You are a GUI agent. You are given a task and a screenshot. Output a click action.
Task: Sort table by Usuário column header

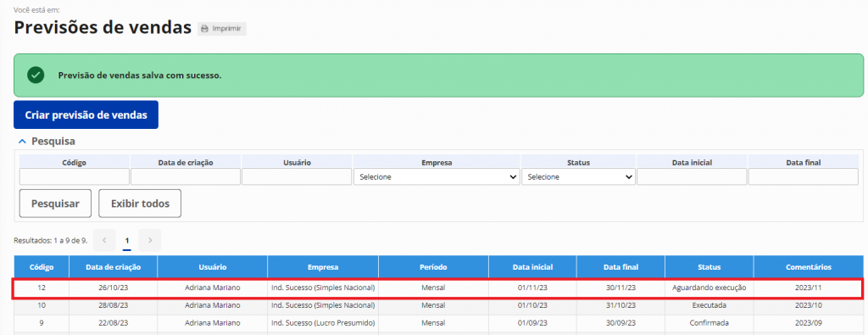[x=213, y=267]
